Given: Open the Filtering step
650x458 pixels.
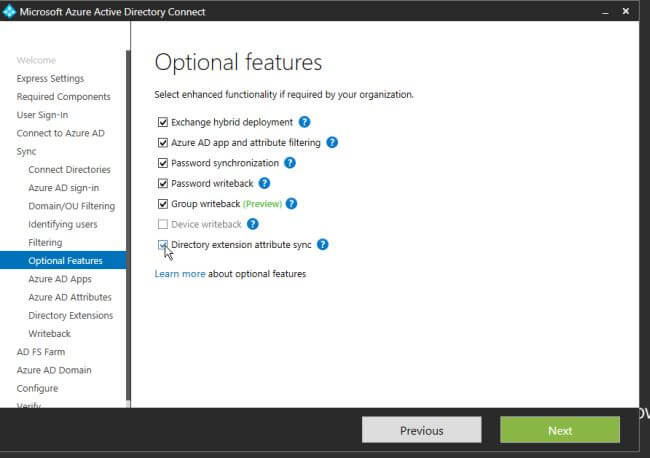Looking at the screenshot, I should click(x=45, y=242).
